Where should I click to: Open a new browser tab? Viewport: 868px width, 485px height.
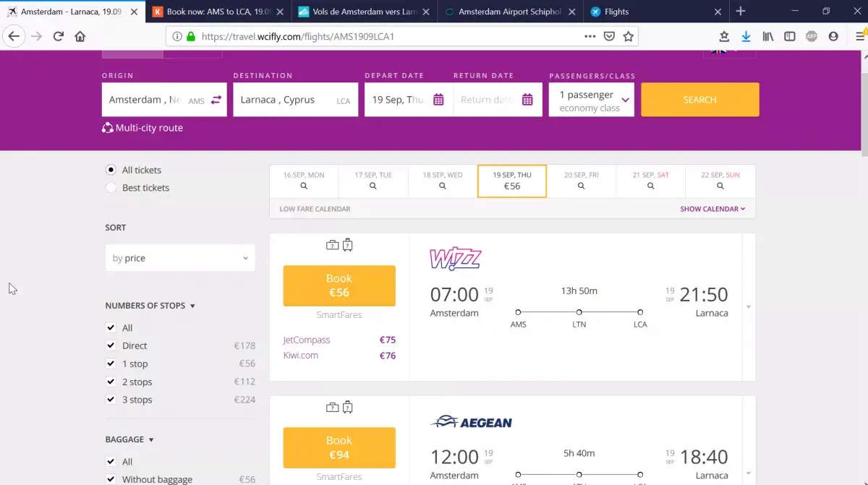[741, 12]
